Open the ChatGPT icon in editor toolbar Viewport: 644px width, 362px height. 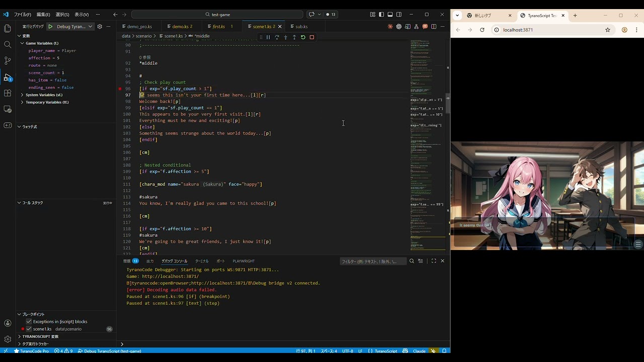tap(399, 26)
